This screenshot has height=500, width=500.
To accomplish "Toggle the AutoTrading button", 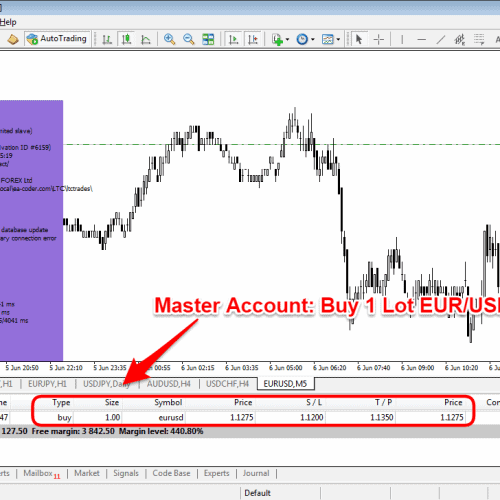I will pos(57,39).
